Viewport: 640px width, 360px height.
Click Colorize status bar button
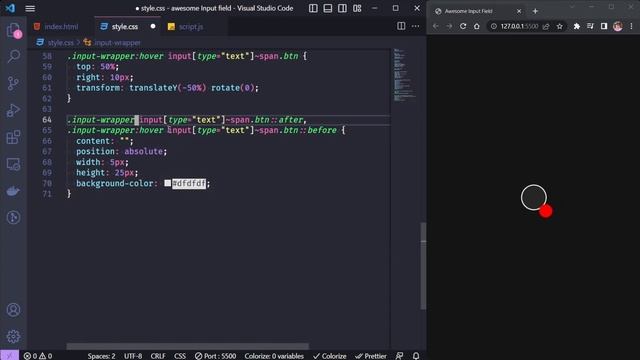coord(330,356)
